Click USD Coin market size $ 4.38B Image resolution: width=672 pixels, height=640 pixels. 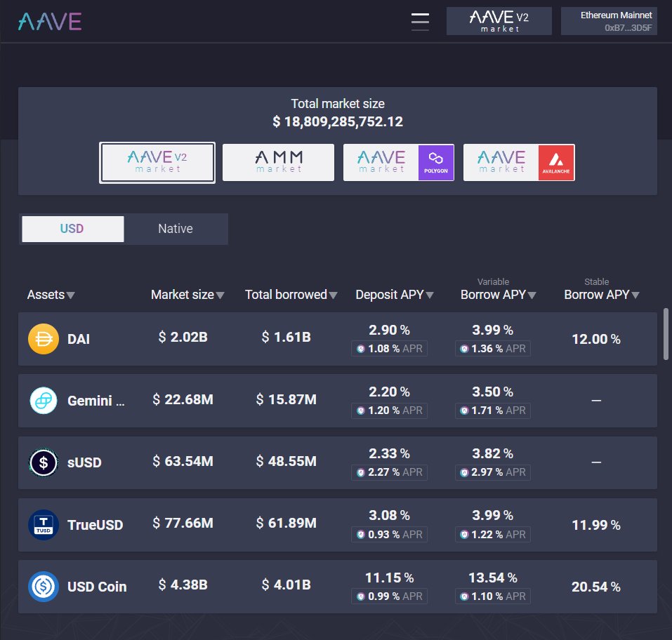click(x=183, y=585)
